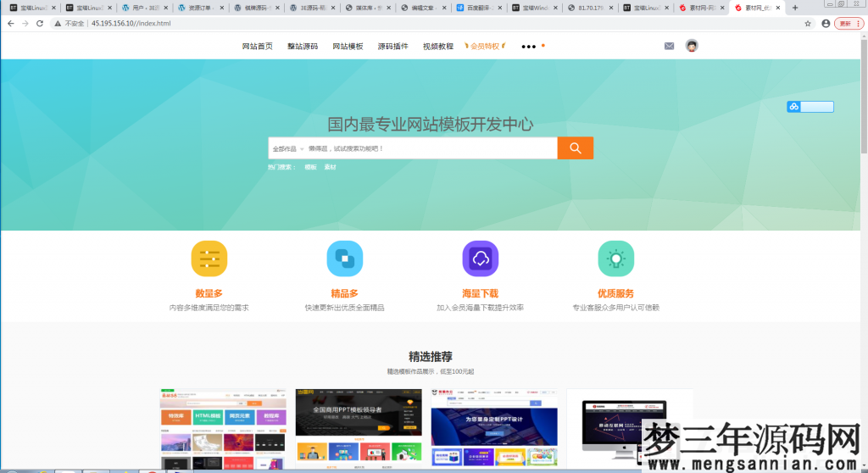Click the text 快速更新出优质全面精品
The height and width of the screenshot is (473, 868).
(x=344, y=308)
